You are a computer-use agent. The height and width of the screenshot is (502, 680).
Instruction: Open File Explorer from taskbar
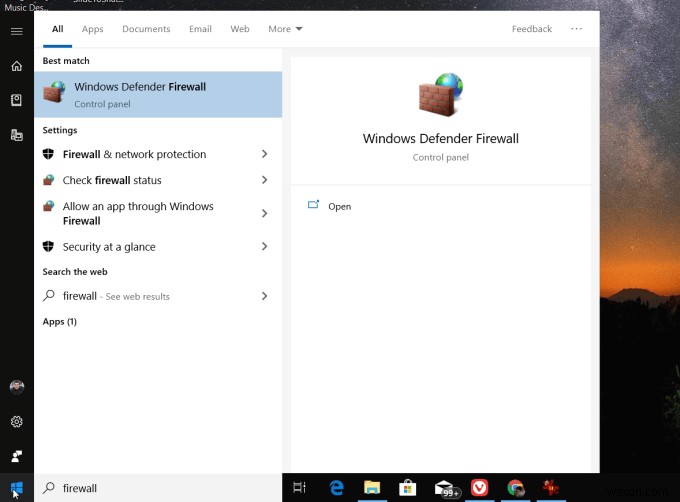tap(372, 488)
